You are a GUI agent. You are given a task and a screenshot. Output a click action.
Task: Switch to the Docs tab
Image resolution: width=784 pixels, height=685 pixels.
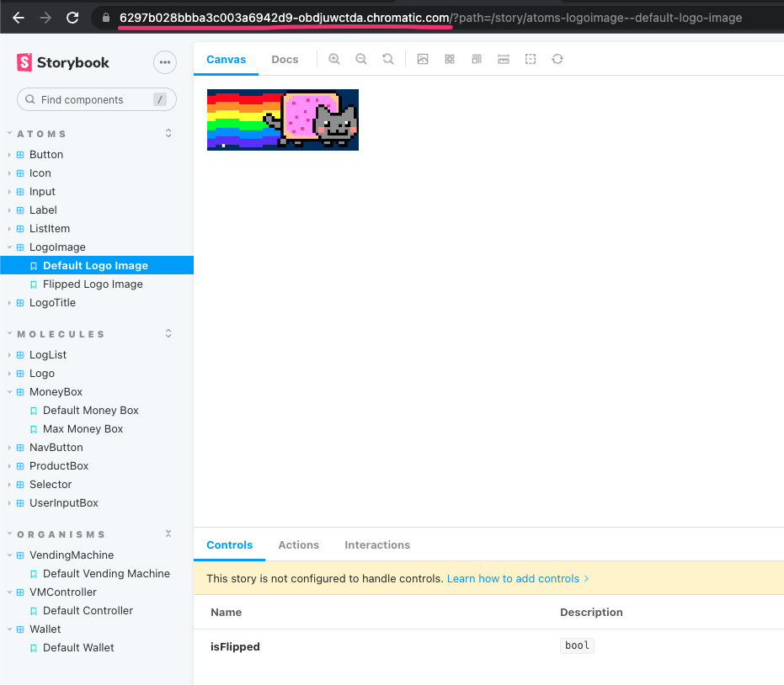[285, 60]
